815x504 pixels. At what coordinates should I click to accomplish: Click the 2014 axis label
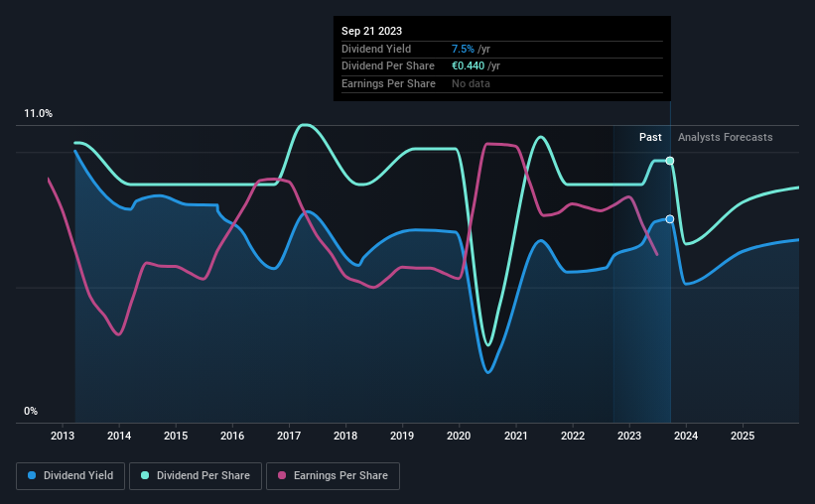tap(119, 436)
